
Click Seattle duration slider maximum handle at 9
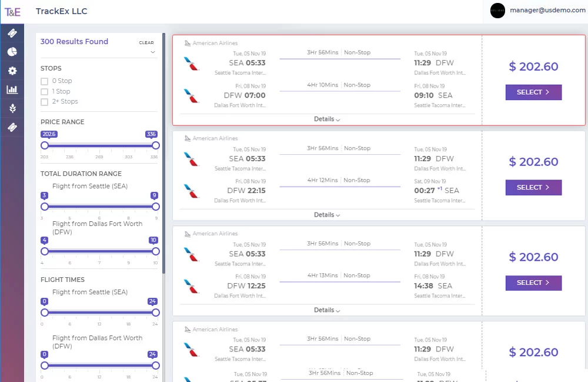(x=156, y=207)
